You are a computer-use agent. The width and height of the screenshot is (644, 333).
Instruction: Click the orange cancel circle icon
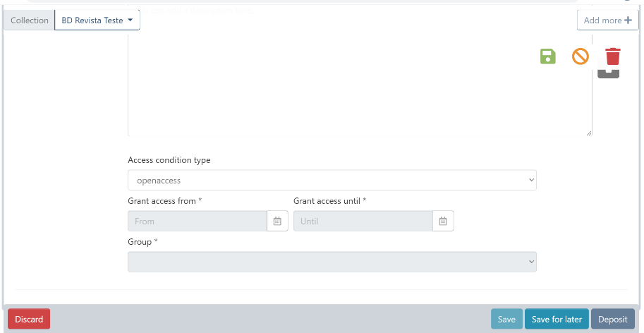pos(580,56)
